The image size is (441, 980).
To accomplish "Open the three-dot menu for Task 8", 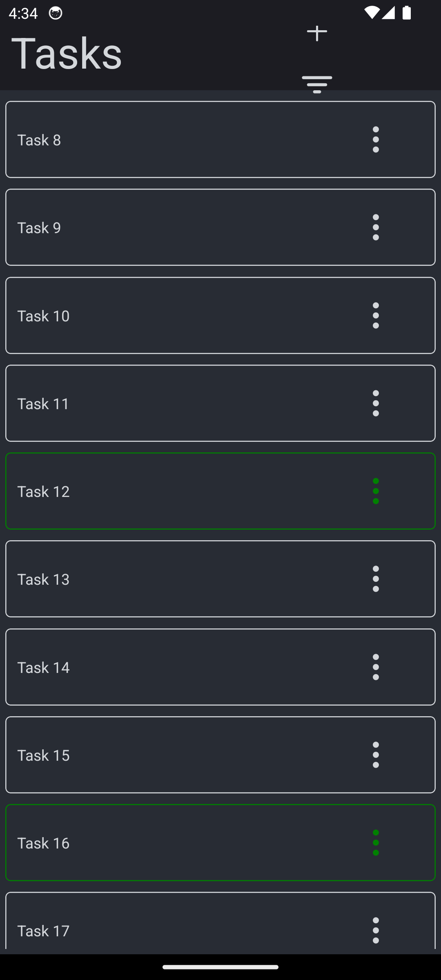I will [x=376, y=140].
